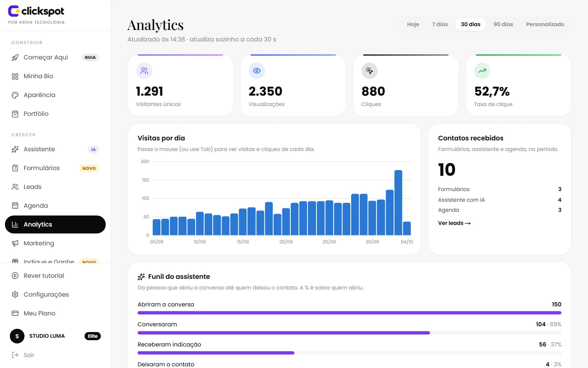Click the Abriram a conversa bar
Screen dimensions: 588x368
350,313
